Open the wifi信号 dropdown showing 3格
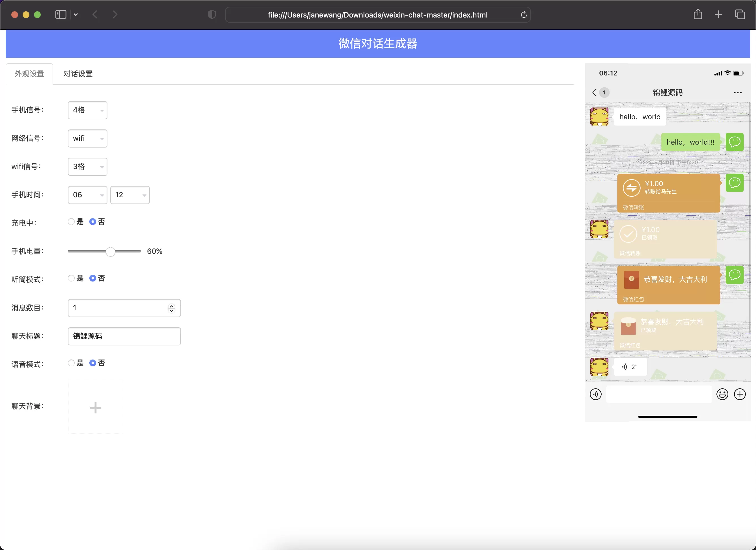 87,166
